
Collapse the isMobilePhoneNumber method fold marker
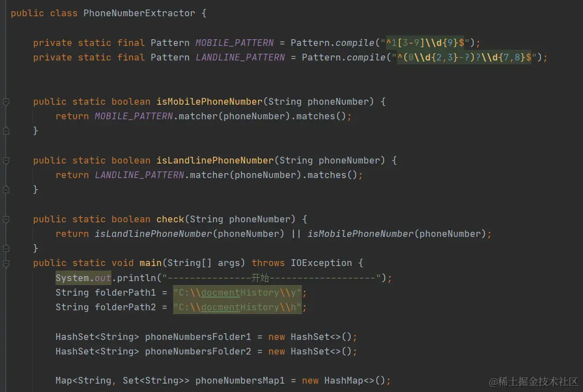[6, 101]
